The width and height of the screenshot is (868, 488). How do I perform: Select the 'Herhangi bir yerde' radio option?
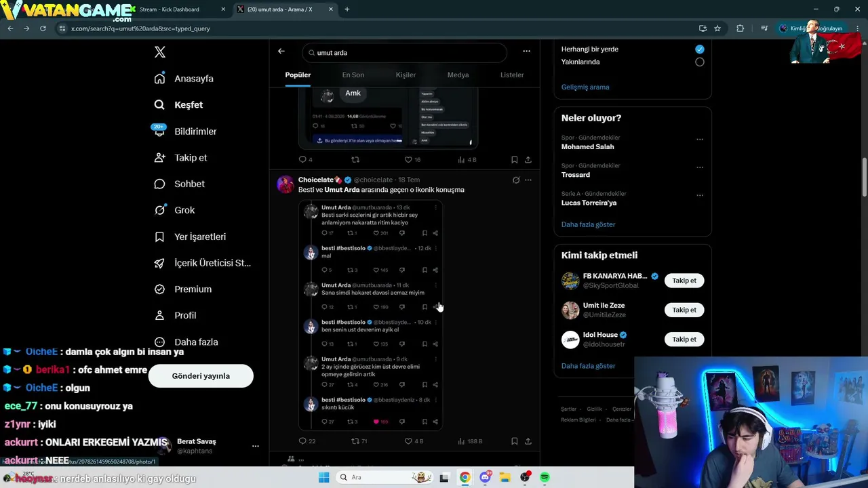pos(700,49)
